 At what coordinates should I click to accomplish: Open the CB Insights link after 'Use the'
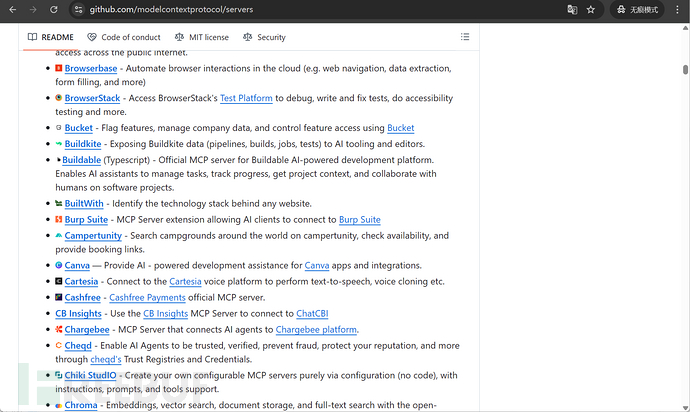(x=165, y=313)
